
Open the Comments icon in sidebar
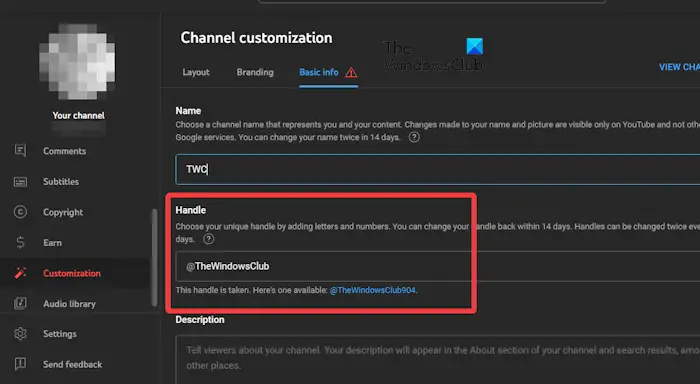pos(20,150)
